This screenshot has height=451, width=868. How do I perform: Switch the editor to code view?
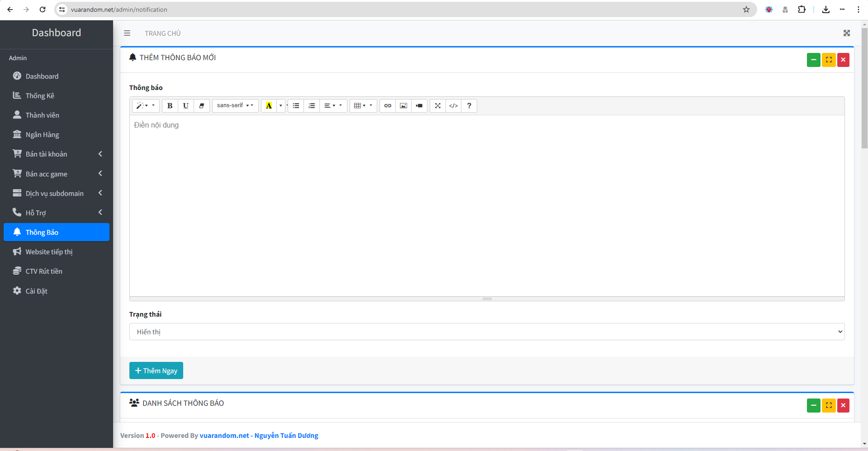pyautogui.click(x=453, y=106)
